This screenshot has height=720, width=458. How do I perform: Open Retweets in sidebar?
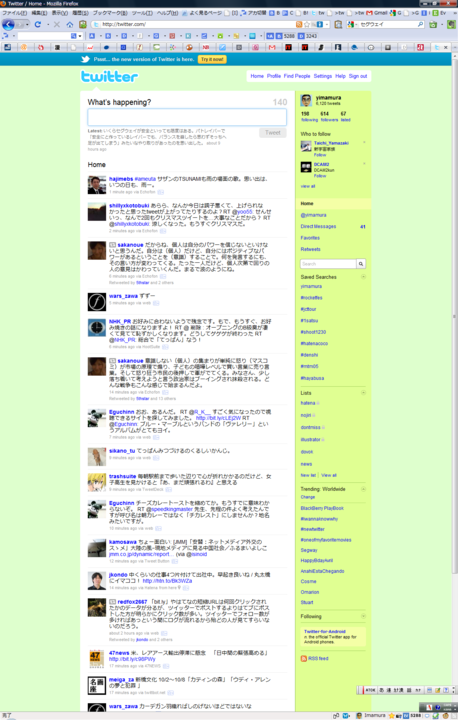coord(311,249)
